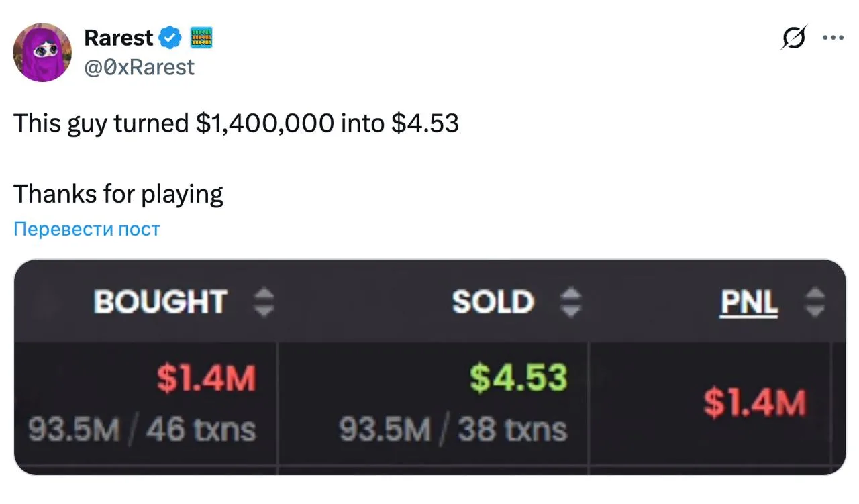Image resolution: width=859 pixels, height=504 pixels.
Task: Click the green affiliate badge beside Rarest
Action: point(202,38)
